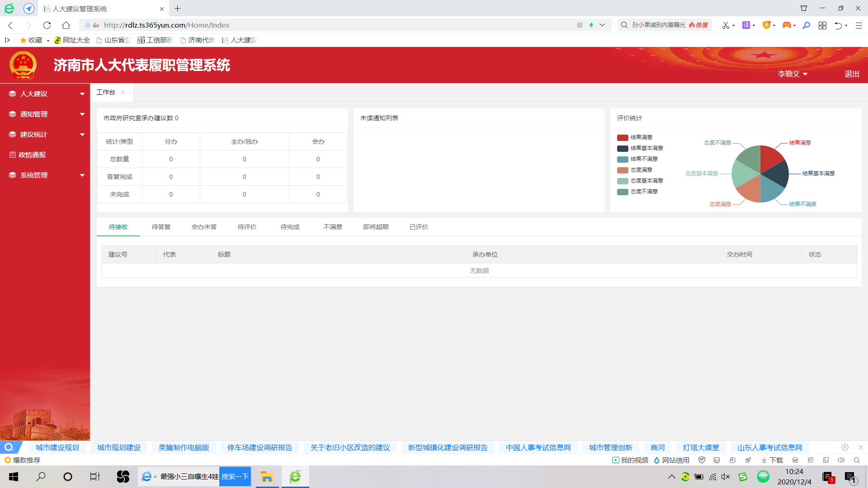Screen dimensions: 868x488
Task: Switch to the 即将超期 tab
Action: 376,227
